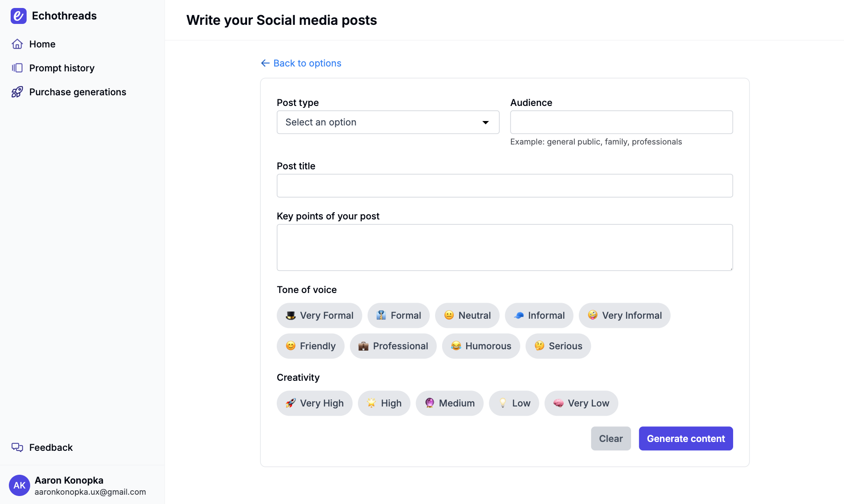Open Prompt history sidebar icon
This screenshot has width=844, height=504.
click(x=17, y=68)
